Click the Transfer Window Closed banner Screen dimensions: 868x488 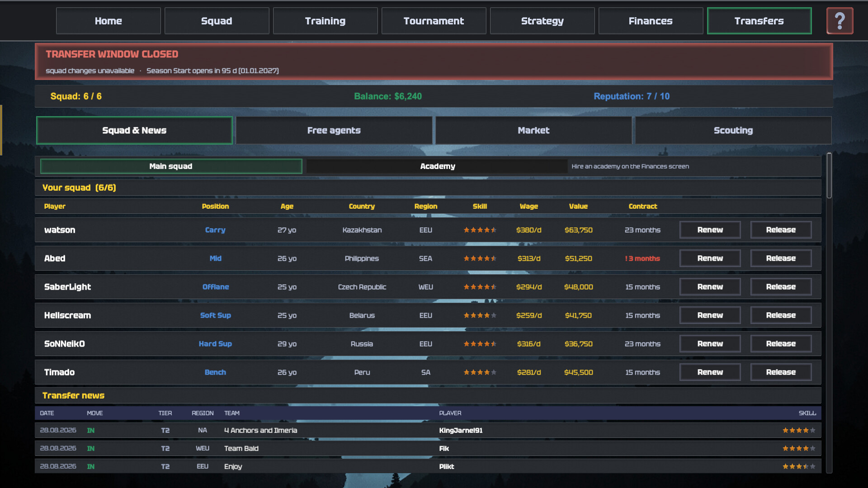tap(434, 61)
